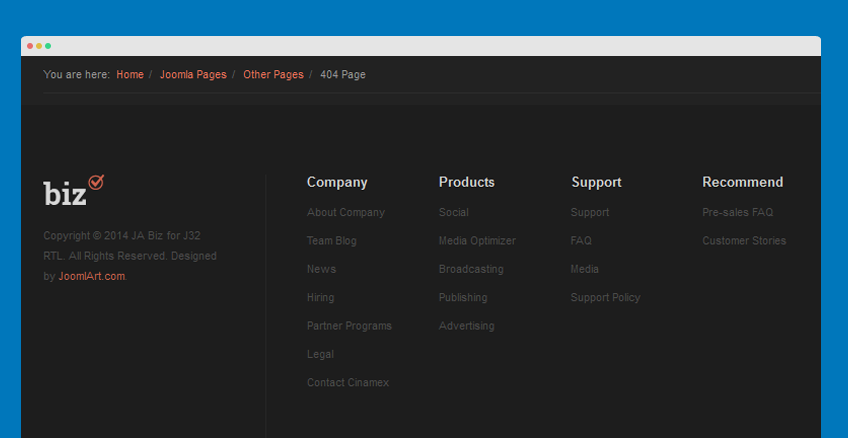
Task: Open Support Policy link
Action: coord(605,297)
